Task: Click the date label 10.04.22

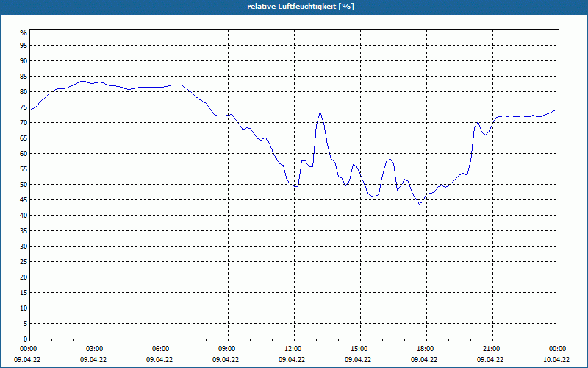Action: point(556,360)
